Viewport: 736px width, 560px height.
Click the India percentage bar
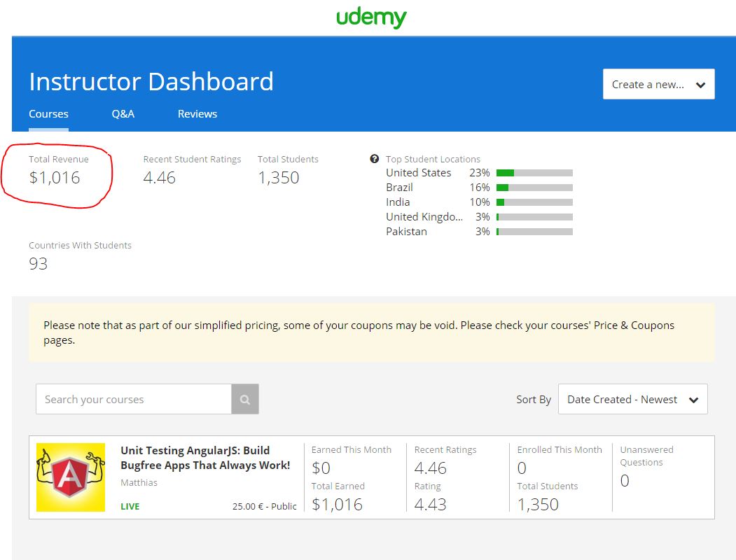point(534,202)
